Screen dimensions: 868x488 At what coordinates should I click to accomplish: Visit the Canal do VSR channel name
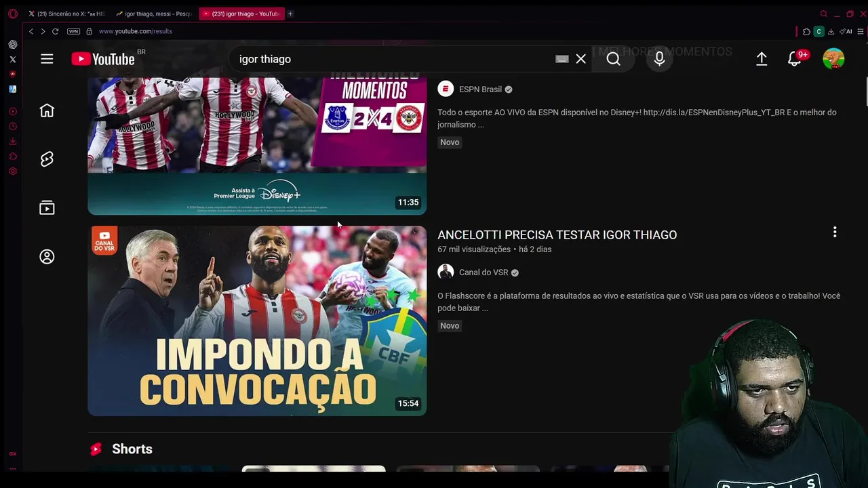[484, 272]
